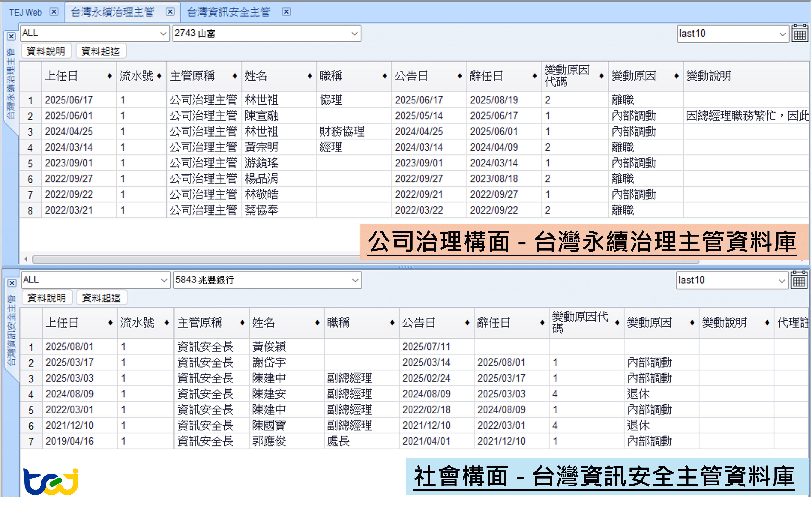Sort the 辭任日 column in the bottom table
This screenshot has width=812, height=505.
(543, 323)
